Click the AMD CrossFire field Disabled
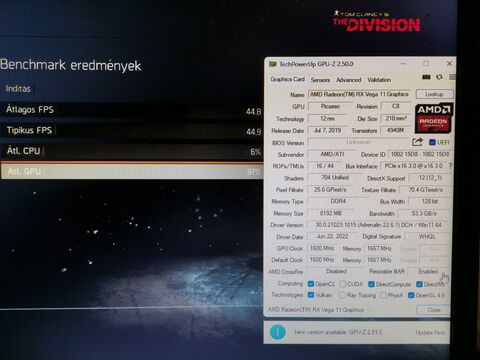This screenshot has width=480, height=360. 336,271
